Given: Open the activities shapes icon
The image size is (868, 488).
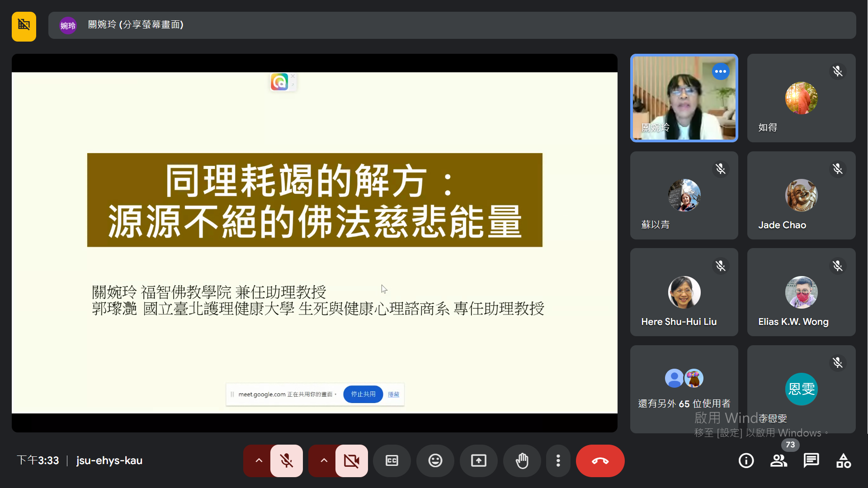Looking at the screenshot, I should coord(844,460).
